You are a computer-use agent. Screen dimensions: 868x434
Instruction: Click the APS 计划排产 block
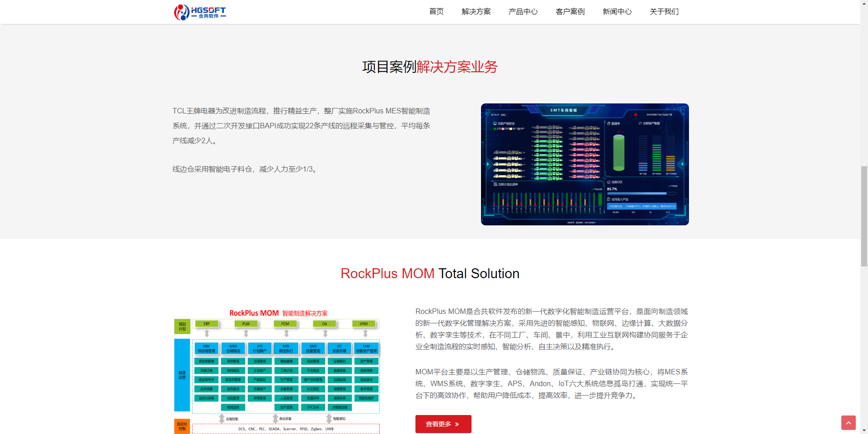[x=260, y=349]
